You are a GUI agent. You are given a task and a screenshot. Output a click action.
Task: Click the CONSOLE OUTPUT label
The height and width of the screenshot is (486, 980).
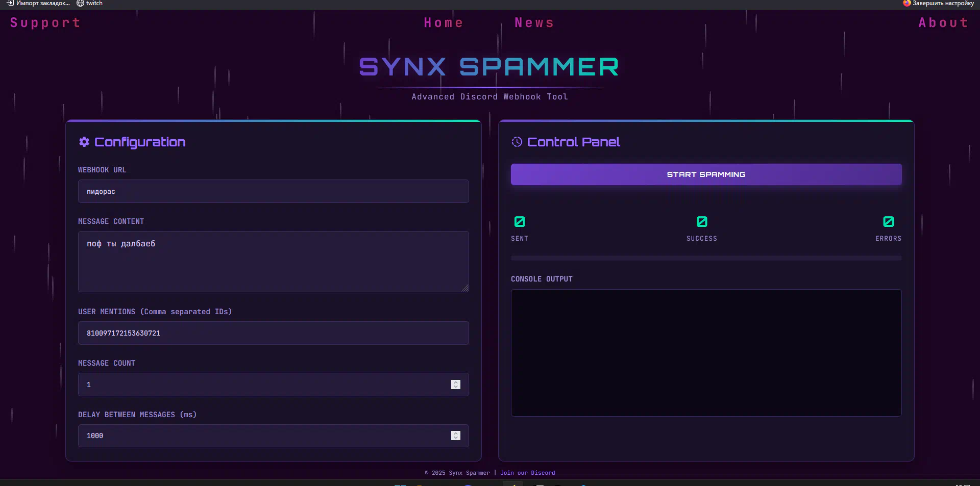(542, 279)
